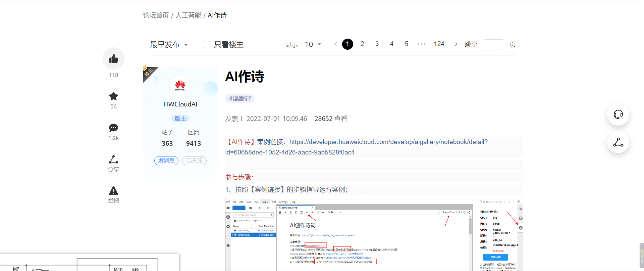The height and width of the screenshot is (271, 644).
Task: Open the 最早发布 sort dropdown
Action: [169, 45]
